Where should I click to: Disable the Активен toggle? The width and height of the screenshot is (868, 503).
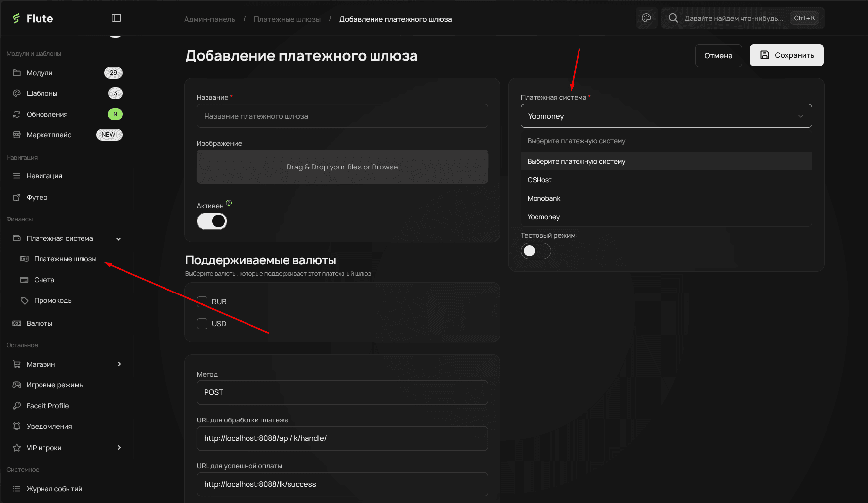211,221
